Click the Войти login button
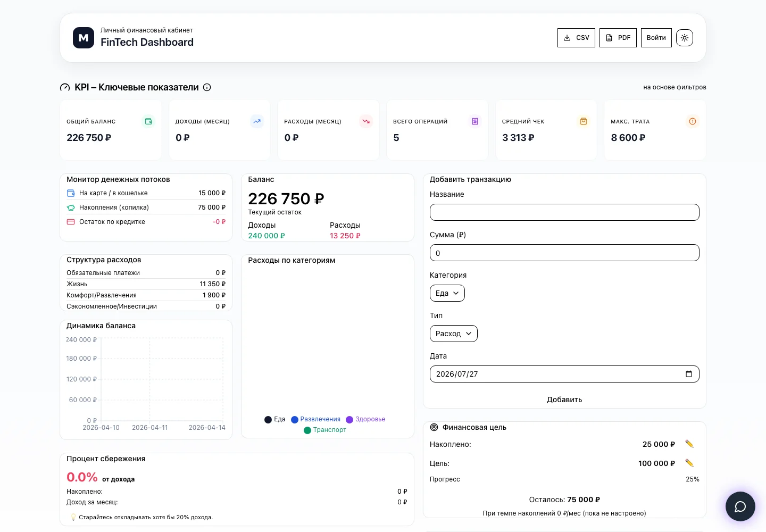 [x=656, y=38]
